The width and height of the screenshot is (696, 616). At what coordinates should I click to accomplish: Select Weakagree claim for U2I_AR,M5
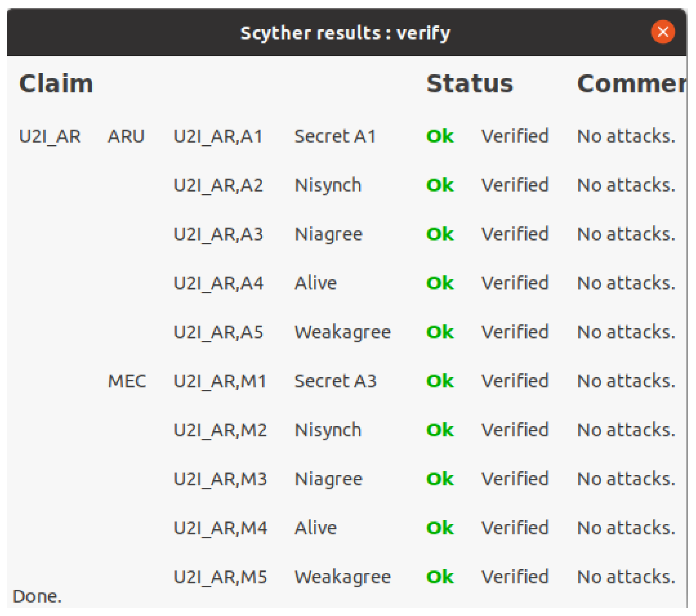click(343, 577)
